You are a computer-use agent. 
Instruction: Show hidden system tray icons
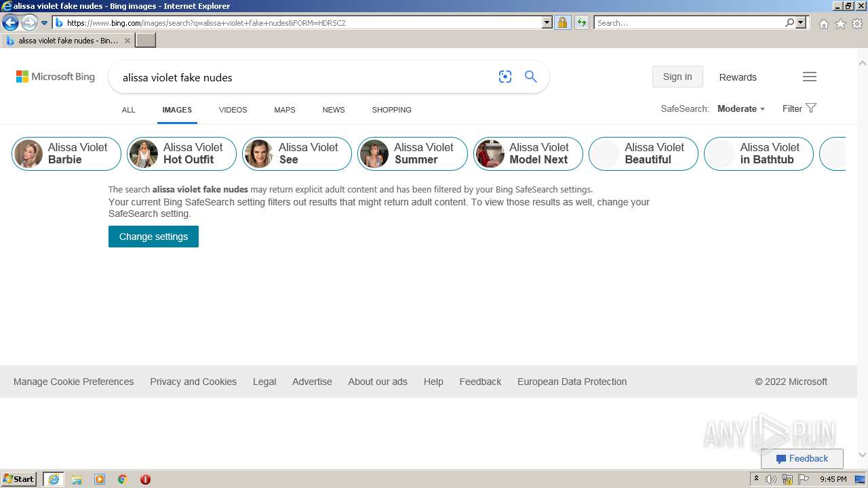click(x=757, y=479)
